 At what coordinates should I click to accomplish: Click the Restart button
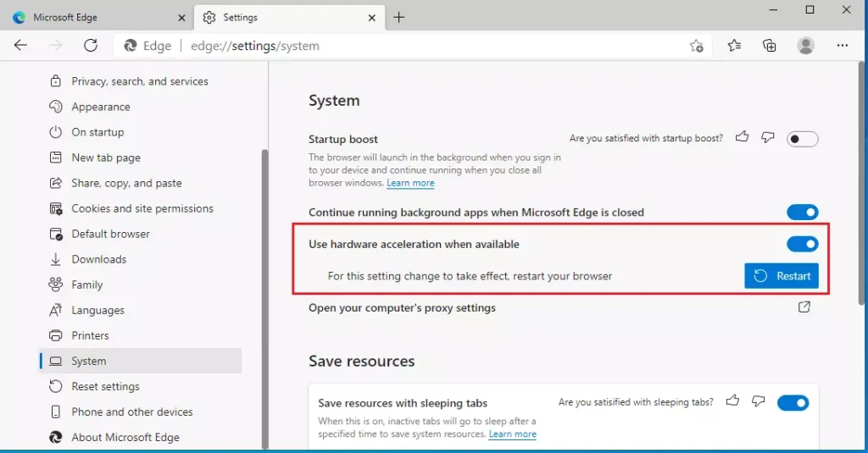click(781, 276)
